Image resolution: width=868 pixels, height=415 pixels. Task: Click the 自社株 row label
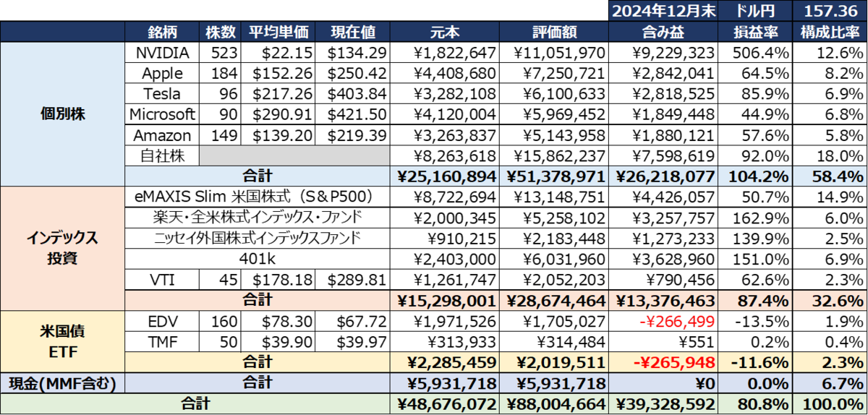(162, 155)
